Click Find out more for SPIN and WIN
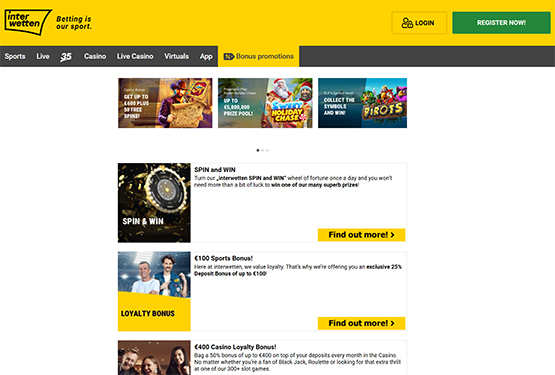Screen dimensions: 555x375 pos(361,235)
